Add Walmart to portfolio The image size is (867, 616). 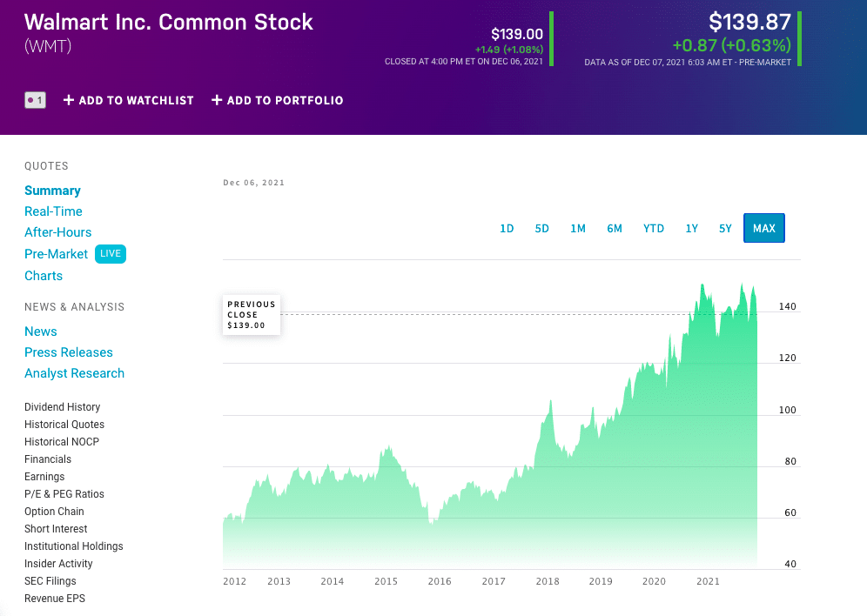coord(278,100)
